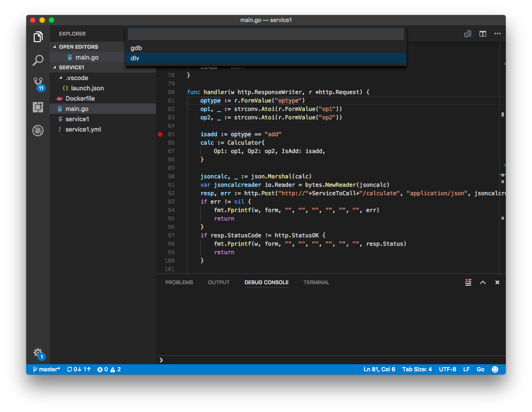Image resolution: width=532 pixels, height=412 pixels.
Task: Click the json.Marshal(calc) code on line 90
Action: tap(281, 177)
